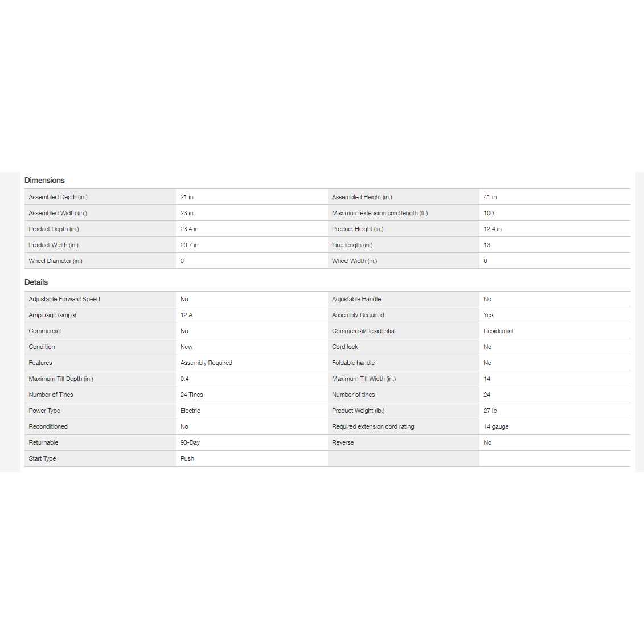Select the Cord lock label

(344, 347)
